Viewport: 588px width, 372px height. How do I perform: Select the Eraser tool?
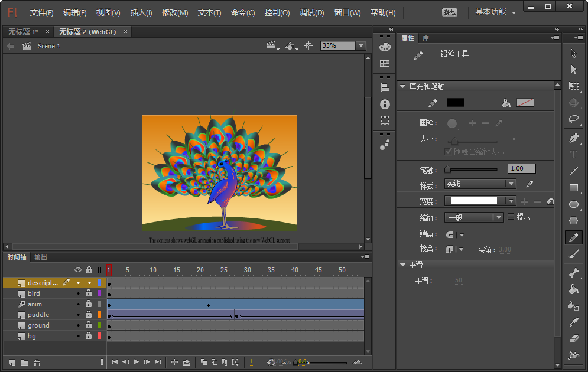573,339
